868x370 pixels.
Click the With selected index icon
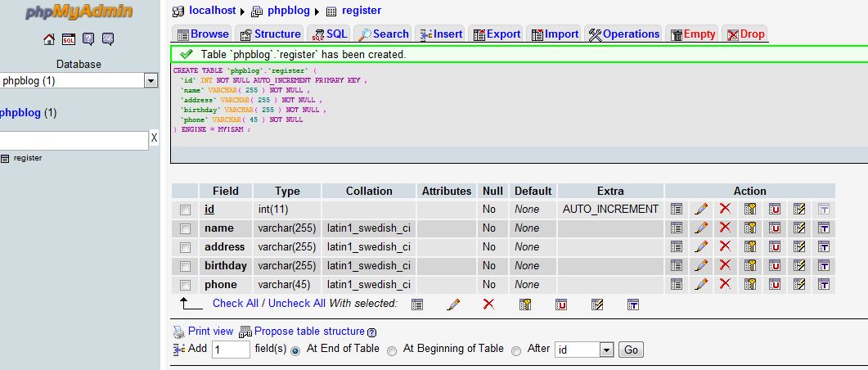point(596,305)
